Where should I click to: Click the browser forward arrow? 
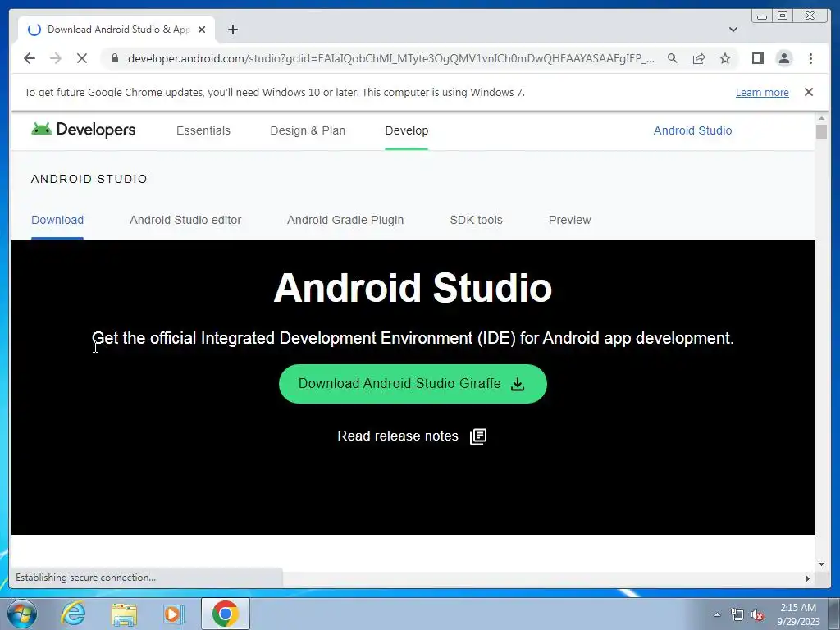coord(56,58)
